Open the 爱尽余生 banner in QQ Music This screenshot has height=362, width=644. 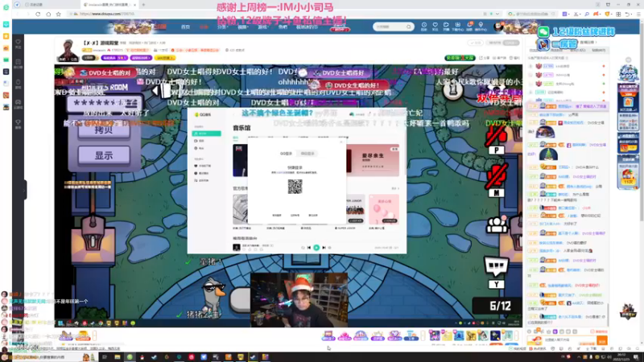coord(373,160)
